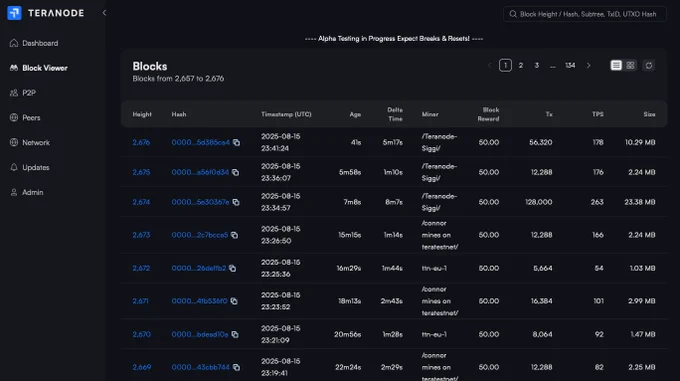Open block height 2,669
Screen dimensions: 680x381
click(142, 367)
